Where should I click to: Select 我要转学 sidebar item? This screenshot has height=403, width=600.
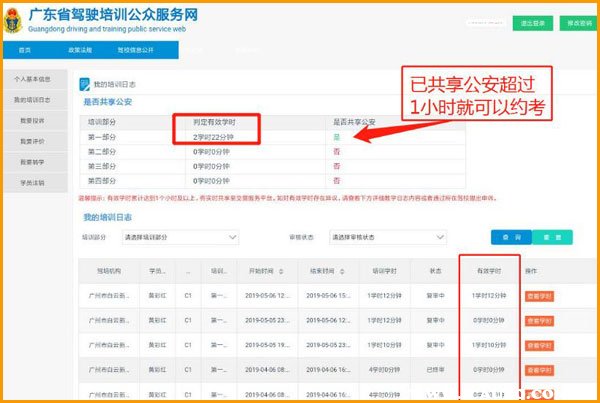point(32,161)
